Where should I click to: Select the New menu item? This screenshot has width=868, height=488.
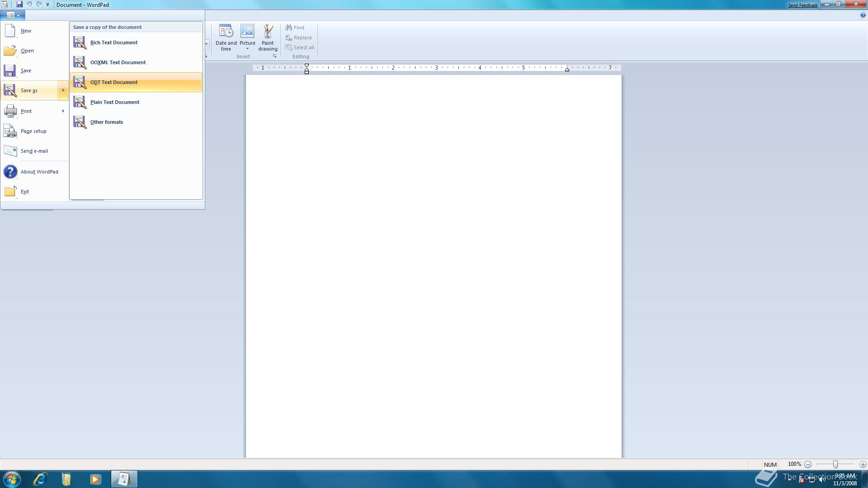tap(35, 31)
